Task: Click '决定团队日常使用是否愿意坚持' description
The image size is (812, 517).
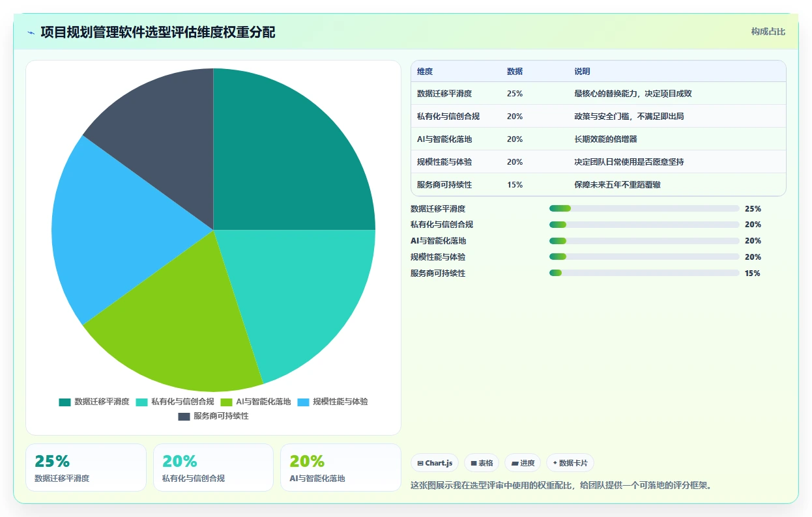Action: coord(629,162)
